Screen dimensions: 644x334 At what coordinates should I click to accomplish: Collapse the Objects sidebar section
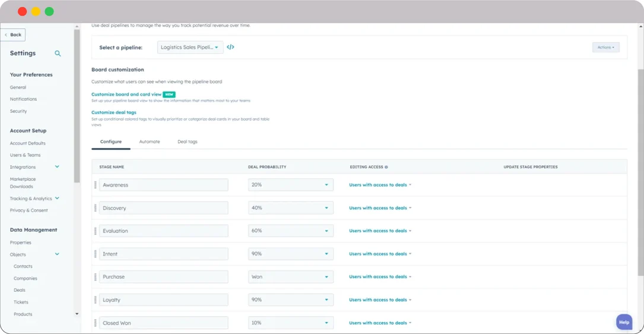(57, 254)
